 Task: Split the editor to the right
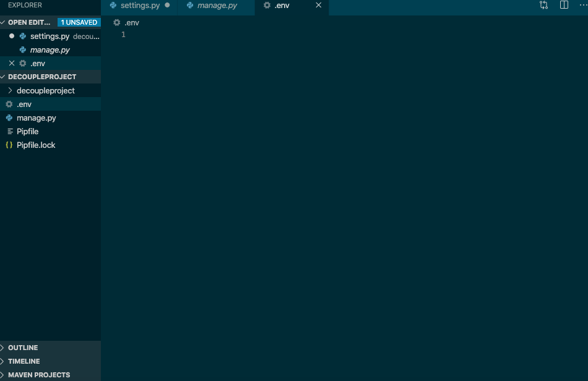coord(564,5)
